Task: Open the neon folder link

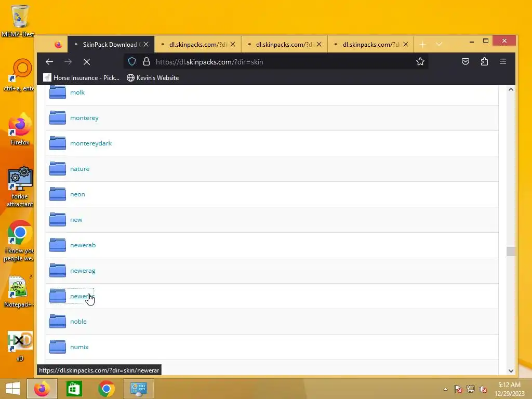Action: 78,194
